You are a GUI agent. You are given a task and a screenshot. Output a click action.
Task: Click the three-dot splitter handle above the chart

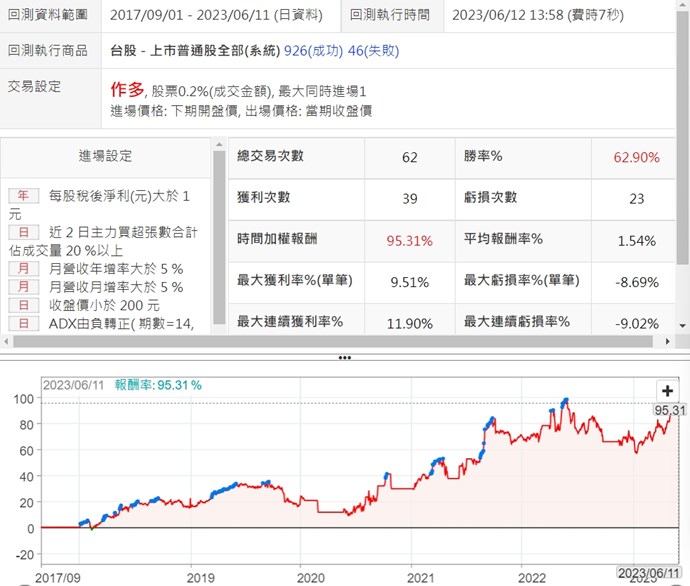(344, 357)
